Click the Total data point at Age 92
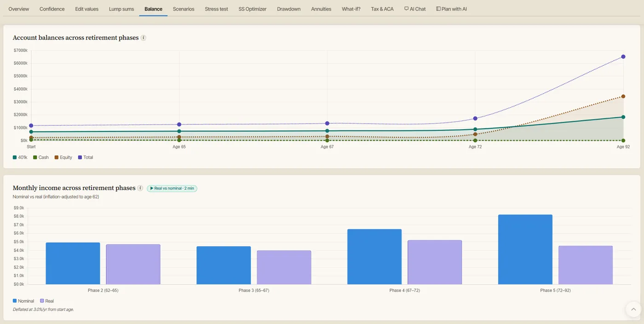644x324 pixels. (x=623, y=57)
